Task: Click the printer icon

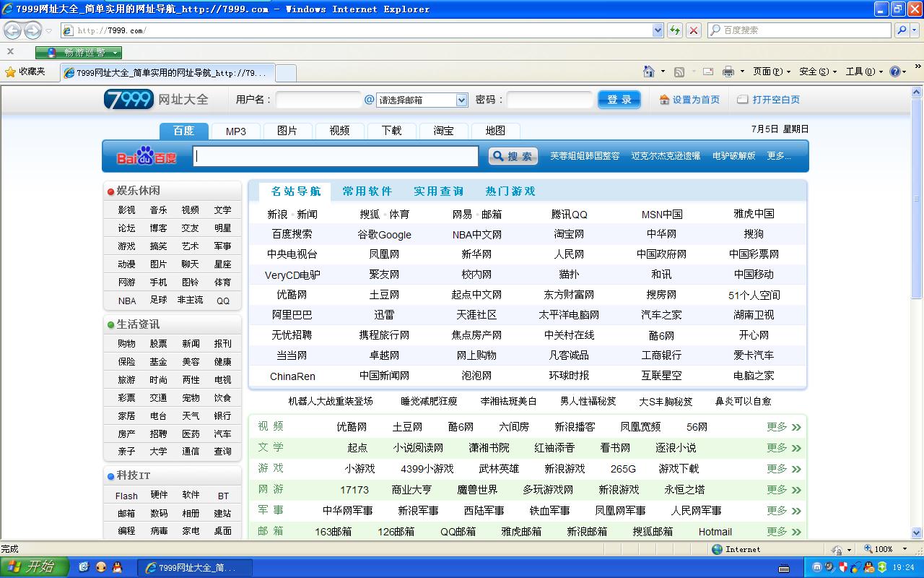Action: [x=728, y=72]
